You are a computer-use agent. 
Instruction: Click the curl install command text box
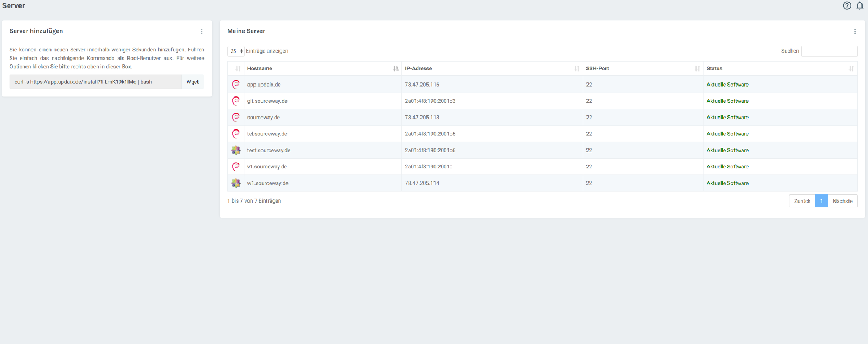click(95, 82)
